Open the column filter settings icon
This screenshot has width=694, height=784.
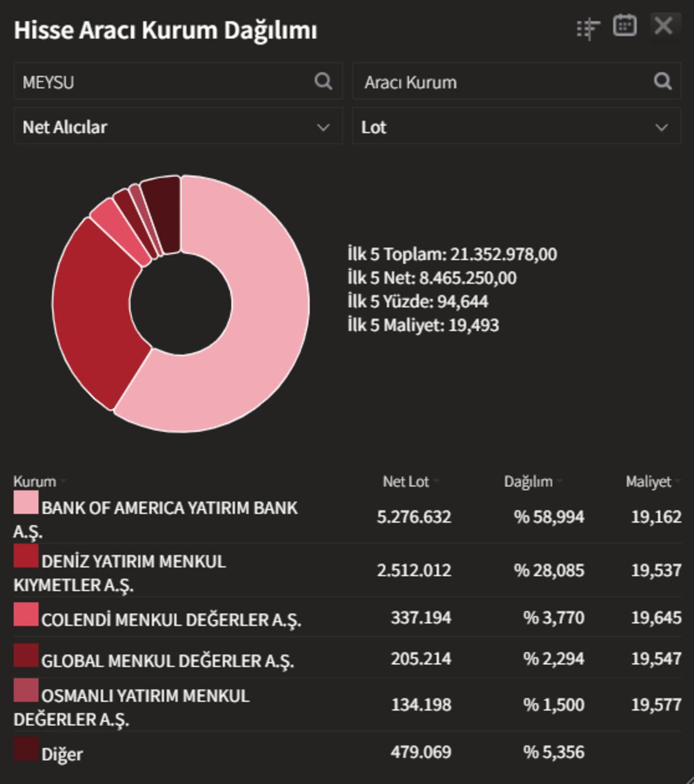[x=588, y=28]
